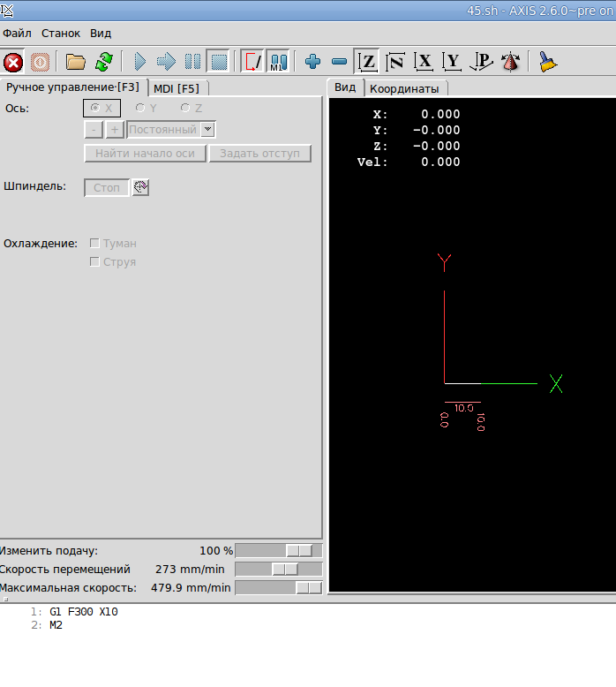Click spindle Стоп button
The width and height of the screenshot is (616, 687).
click(x=107, y=187)
